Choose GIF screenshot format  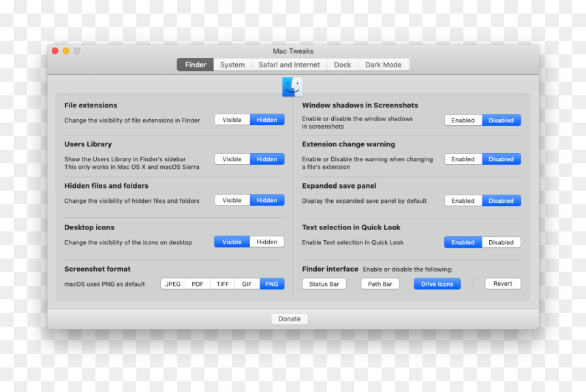click(x=247, y=284)
